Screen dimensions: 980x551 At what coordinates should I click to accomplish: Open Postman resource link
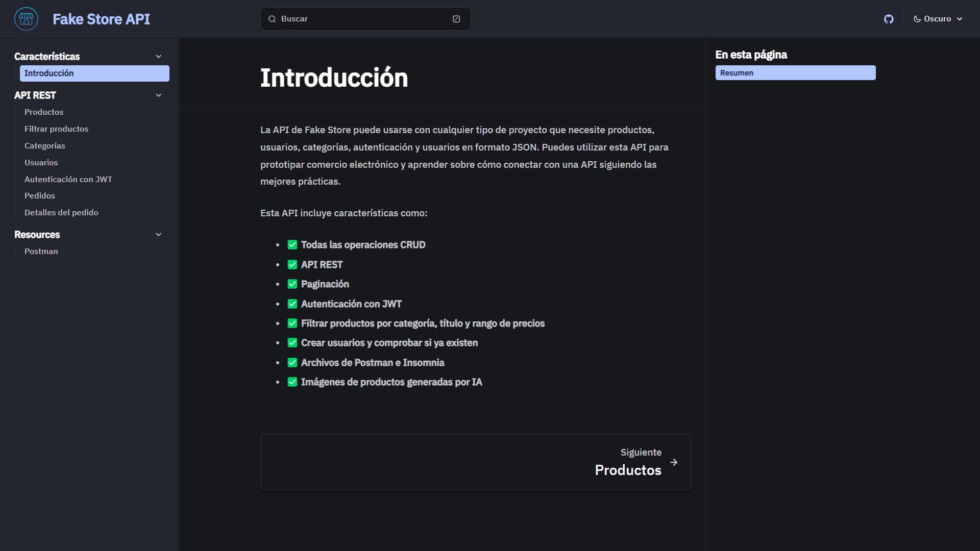pos(41,252)
